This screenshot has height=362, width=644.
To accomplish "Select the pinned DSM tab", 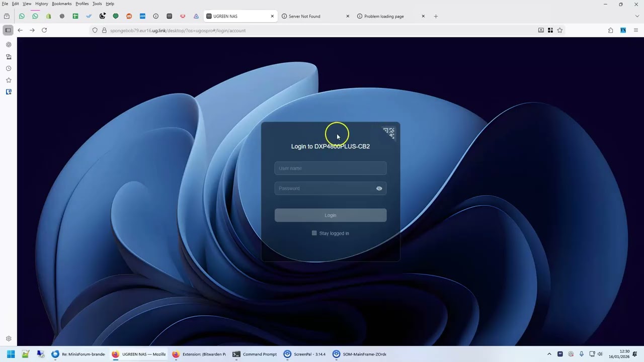I will pyautogui.click(x=142, y=16).
